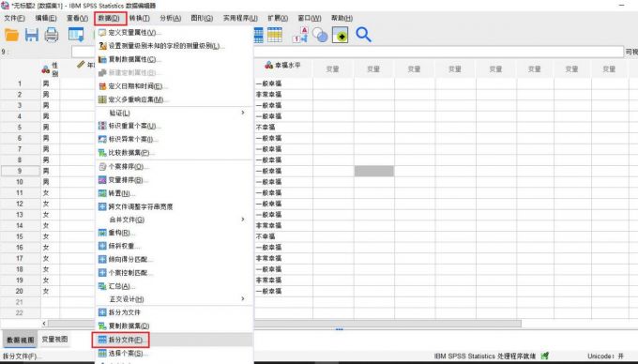Click the magnifier search icon
Viewport: 638px width, 364px height.
pos(363,35)
